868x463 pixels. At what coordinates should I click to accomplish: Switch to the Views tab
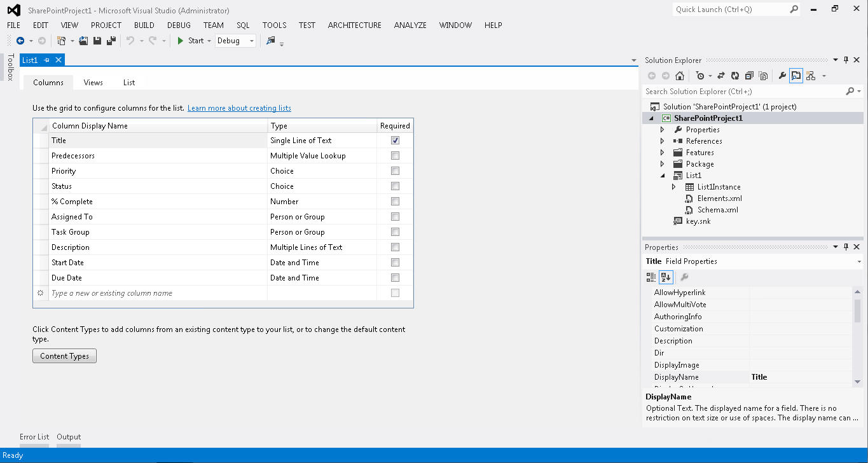(x=93, y=82)
